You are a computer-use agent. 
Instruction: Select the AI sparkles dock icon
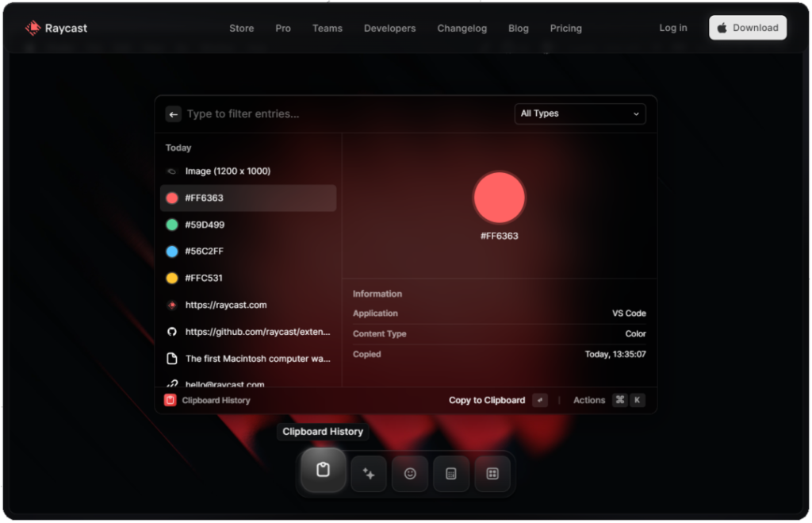click(x=369, y=473)
